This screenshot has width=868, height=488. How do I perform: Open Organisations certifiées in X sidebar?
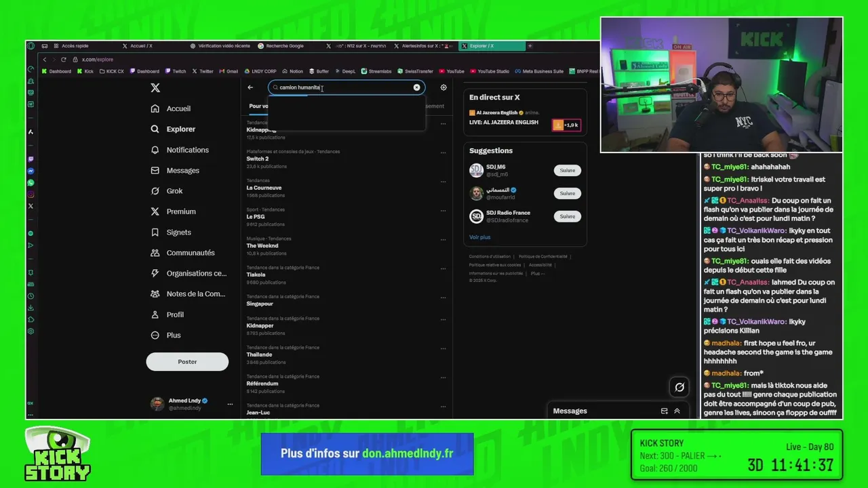click(189, 273)
